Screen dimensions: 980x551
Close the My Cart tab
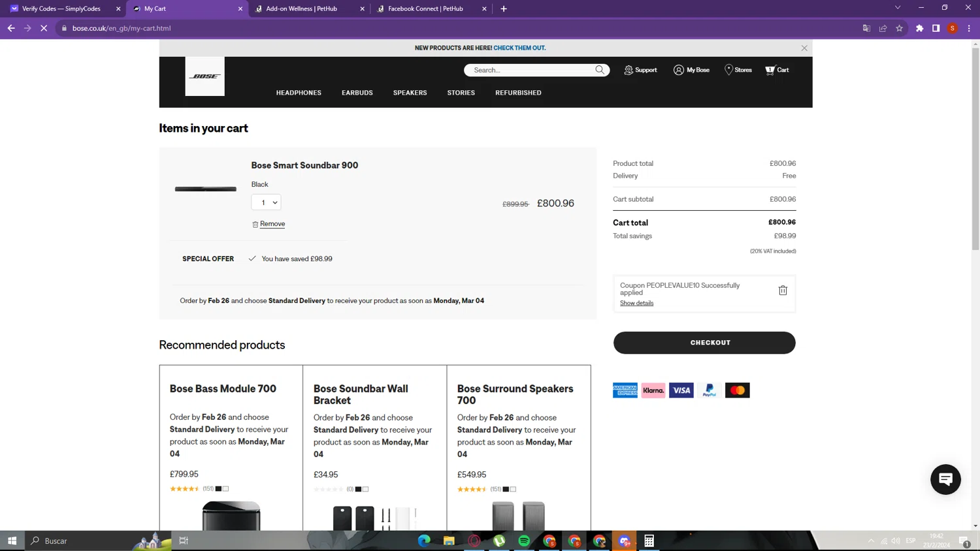[x=240, y=8]
